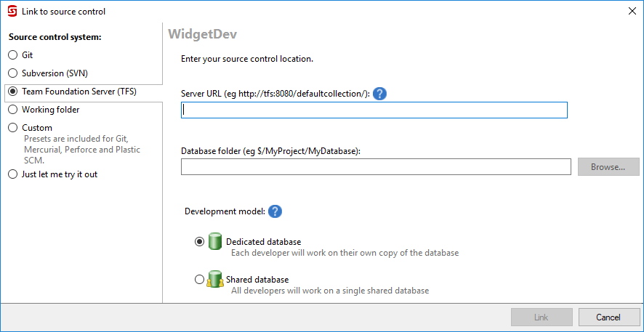Click the red SQL Source Control title icon
644x332 pixels.
tap(12, 11)
